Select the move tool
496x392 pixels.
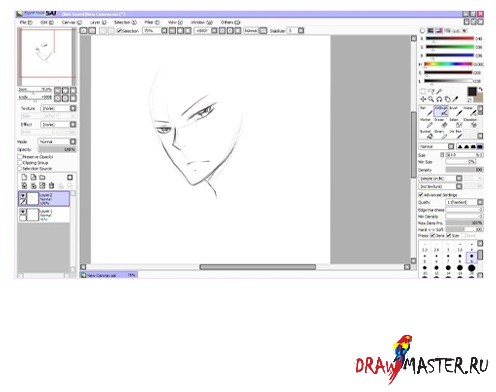[x=423, y=99]
